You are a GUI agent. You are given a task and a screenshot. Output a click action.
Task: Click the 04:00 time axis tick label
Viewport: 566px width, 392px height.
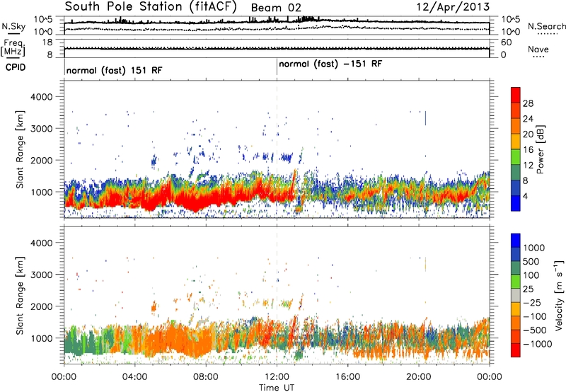(135, 377)
